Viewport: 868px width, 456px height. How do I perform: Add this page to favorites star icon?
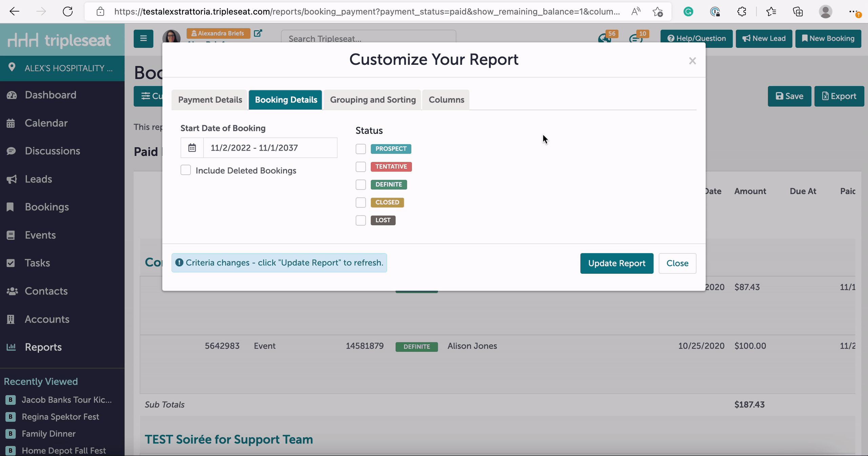pyautogui.click(x=657, y=12)
